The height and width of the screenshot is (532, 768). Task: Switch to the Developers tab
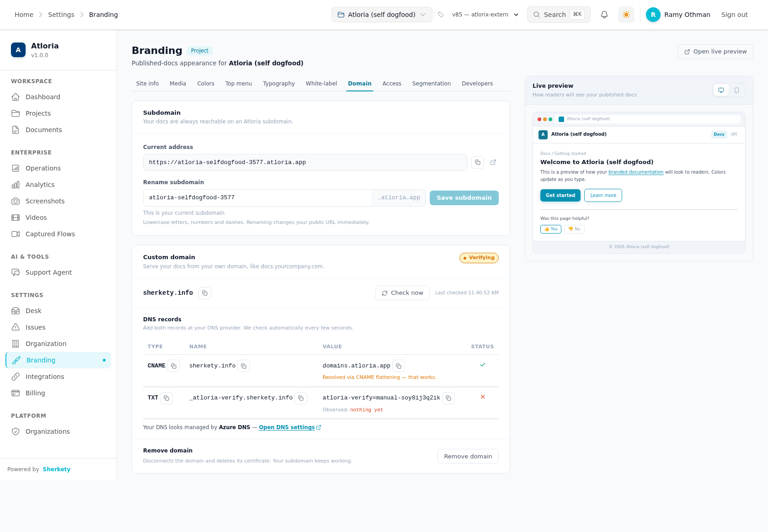pos(477,84)
